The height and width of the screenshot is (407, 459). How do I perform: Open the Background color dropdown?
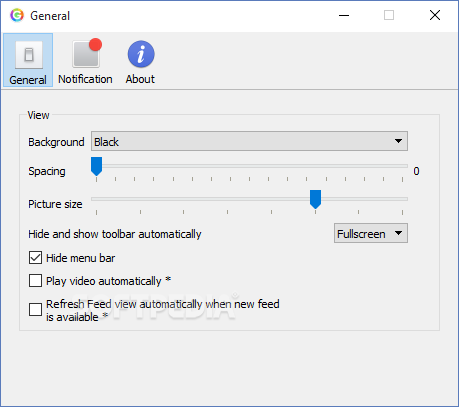249,141
